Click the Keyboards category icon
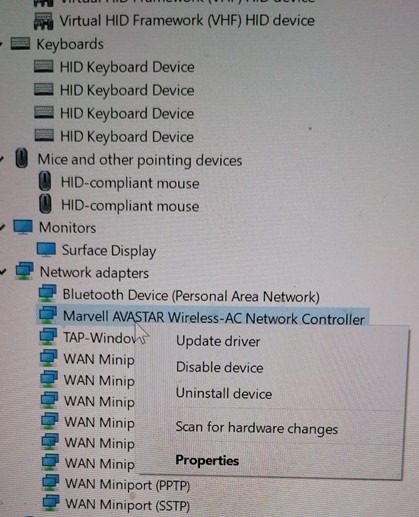 coord(20,44)
